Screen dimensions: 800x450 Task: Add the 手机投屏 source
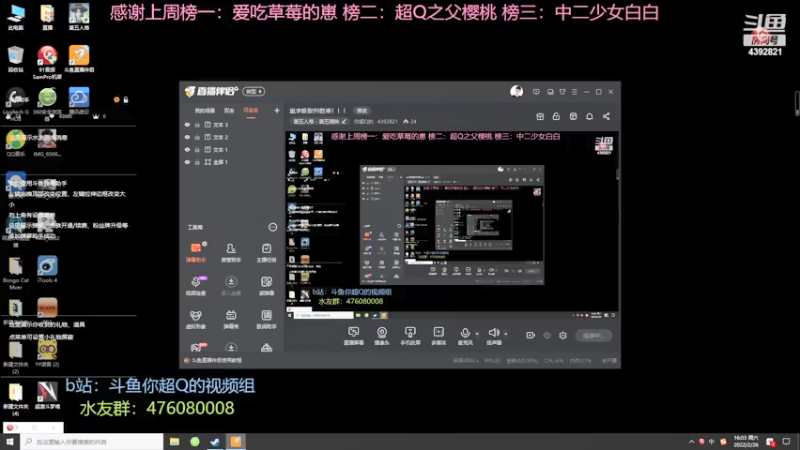(x=410, y=336)
